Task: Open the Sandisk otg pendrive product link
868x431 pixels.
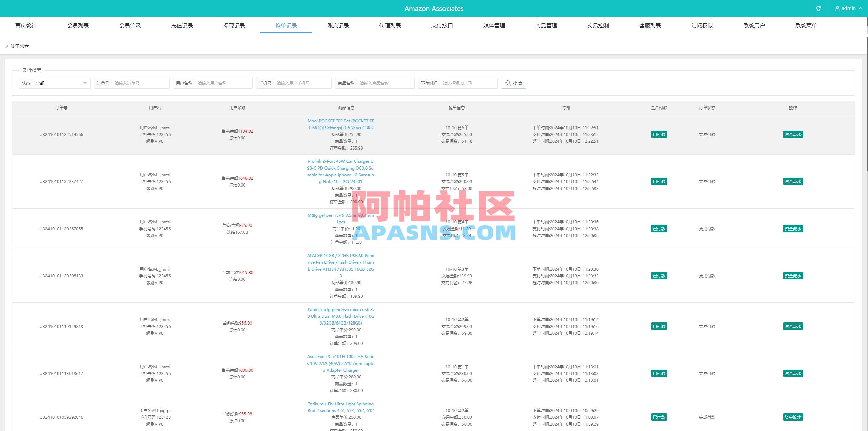Action: (x=340, y=316)
